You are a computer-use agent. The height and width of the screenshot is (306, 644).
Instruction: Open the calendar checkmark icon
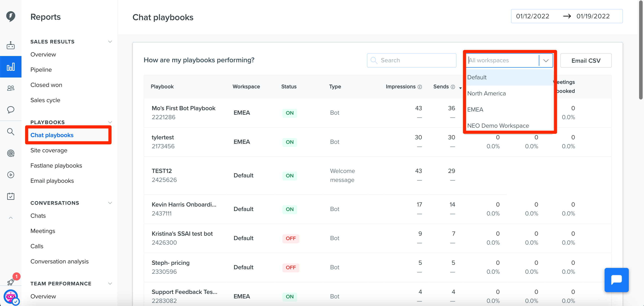11,196
